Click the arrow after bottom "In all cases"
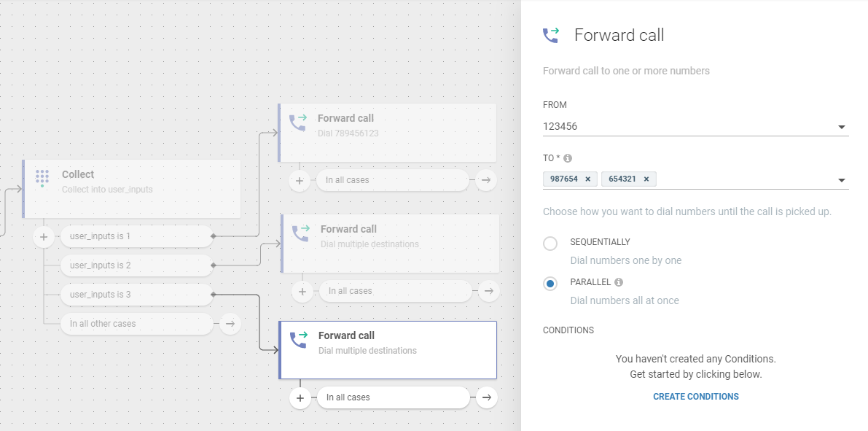The image size is (868, 431). tap(487, 397)
